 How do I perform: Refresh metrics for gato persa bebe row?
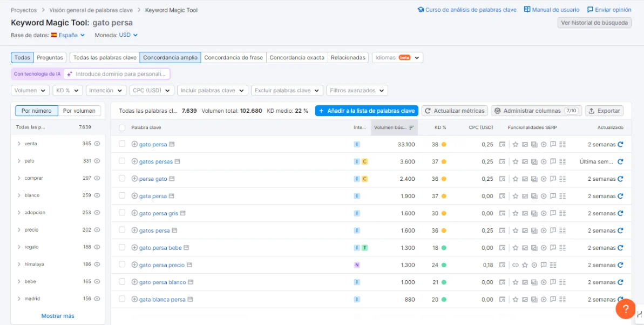click(x=620, y=248)
